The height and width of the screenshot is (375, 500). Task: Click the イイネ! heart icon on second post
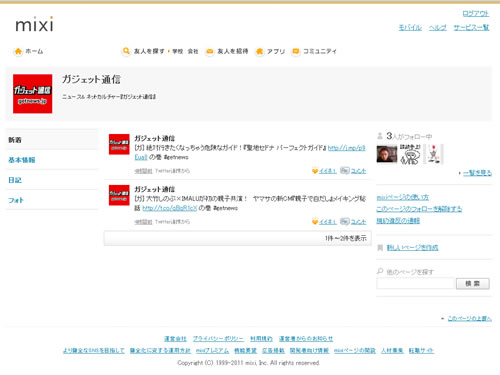point(315,221)
